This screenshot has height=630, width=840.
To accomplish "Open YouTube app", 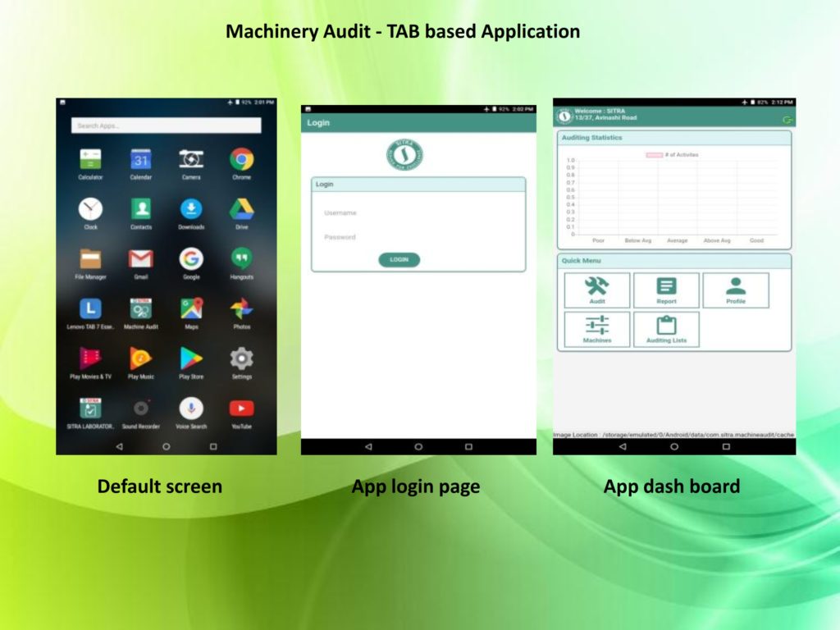I will pyautogui.click(x=242, y=409).
